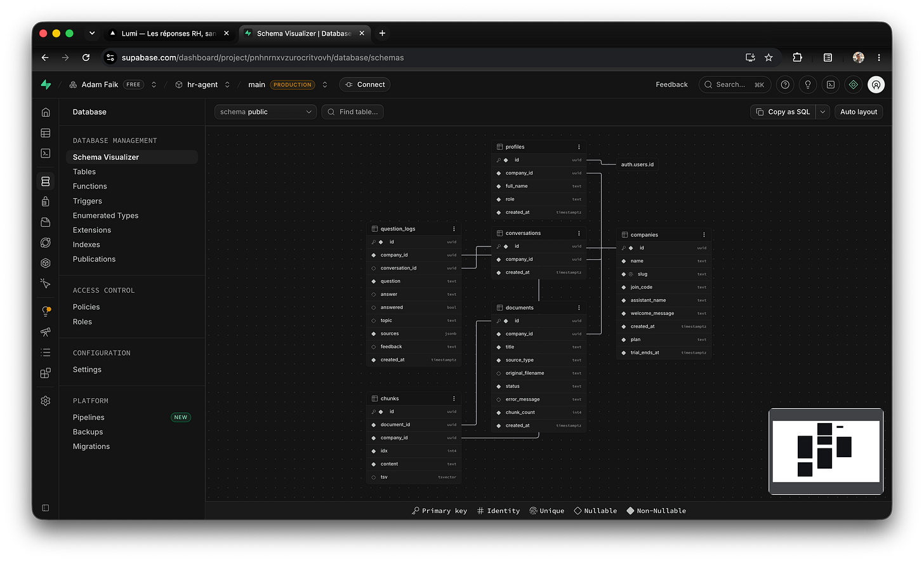This screenshot has width=924, height=562.
Task: Open the Adam Faik organization switcher chevrons
Action: point(154,84)
